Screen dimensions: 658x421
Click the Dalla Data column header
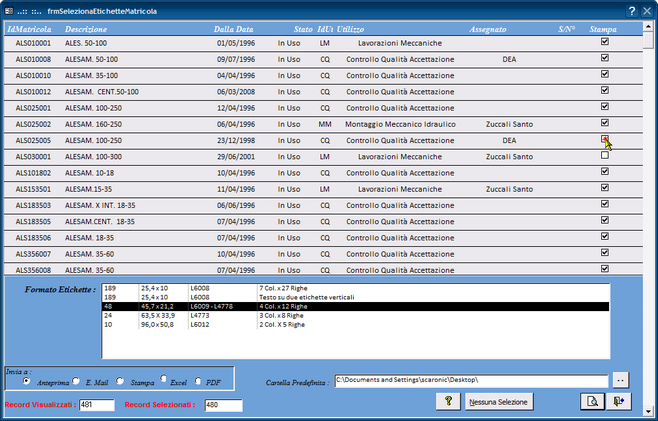pos(233,29)
